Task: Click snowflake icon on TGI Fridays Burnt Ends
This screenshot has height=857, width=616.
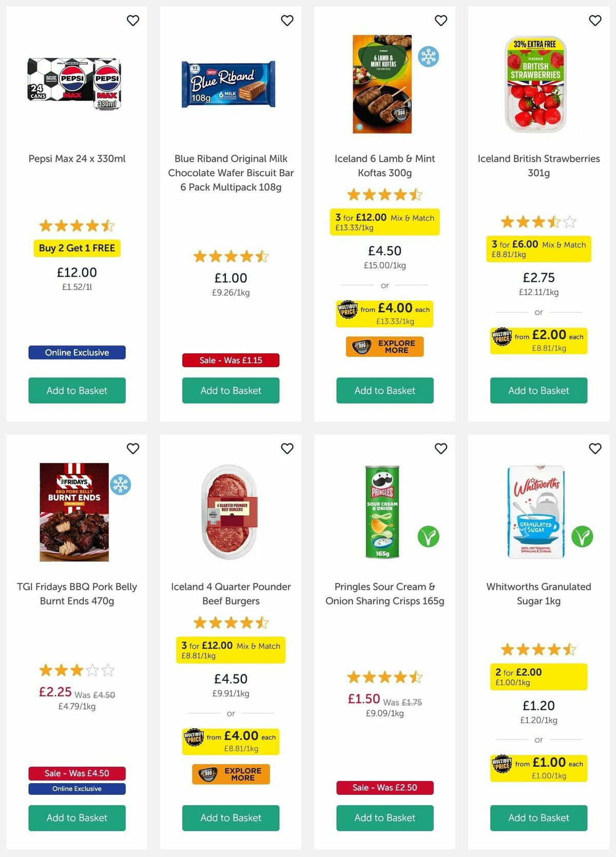Action: [x=121, y=484]
